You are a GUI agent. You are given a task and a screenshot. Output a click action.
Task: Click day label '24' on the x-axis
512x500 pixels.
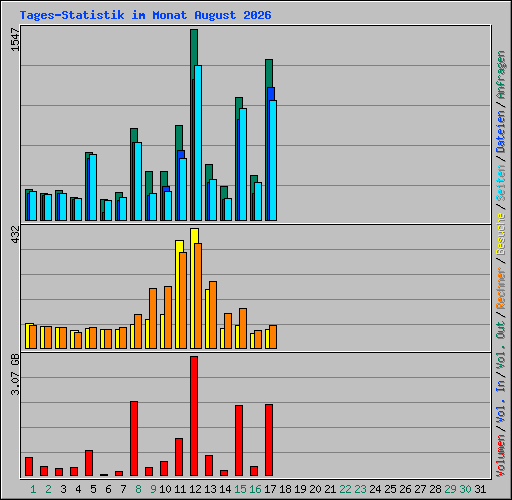coord(375,489)
